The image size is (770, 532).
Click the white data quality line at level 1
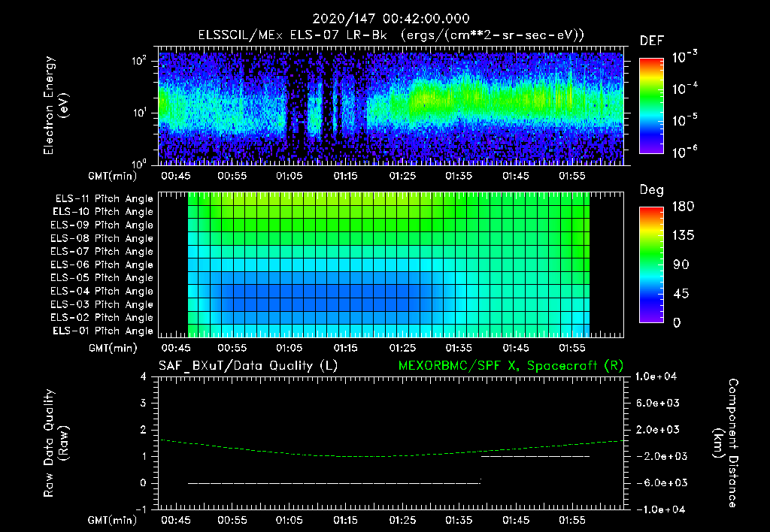(x=535, y=456)
